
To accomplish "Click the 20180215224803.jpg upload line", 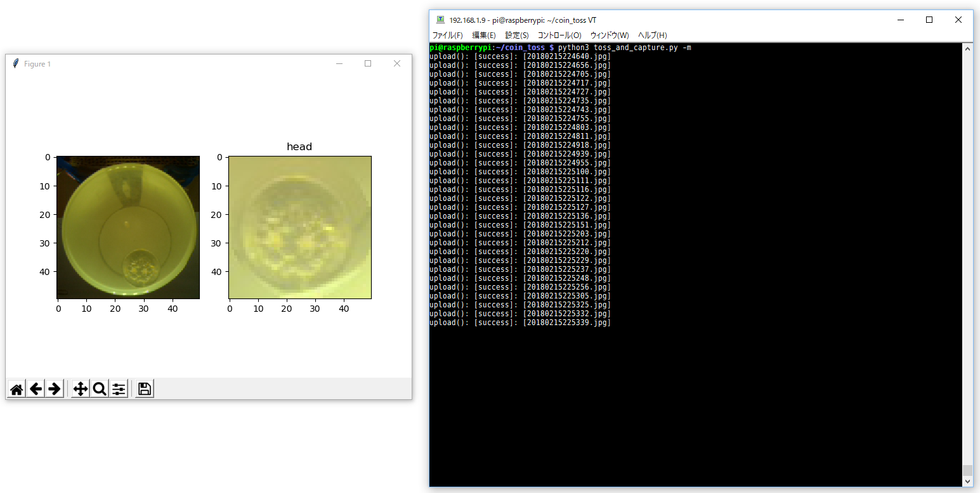I will tap(520, 127).
